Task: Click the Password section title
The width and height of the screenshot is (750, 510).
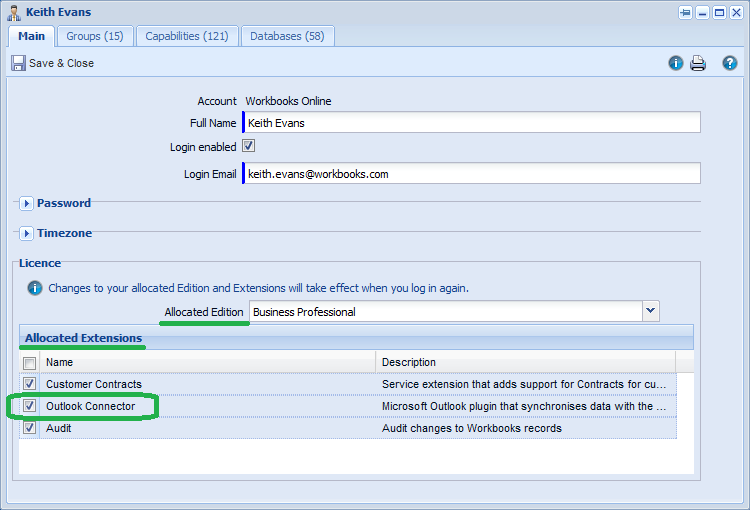Action: [64, 203]
